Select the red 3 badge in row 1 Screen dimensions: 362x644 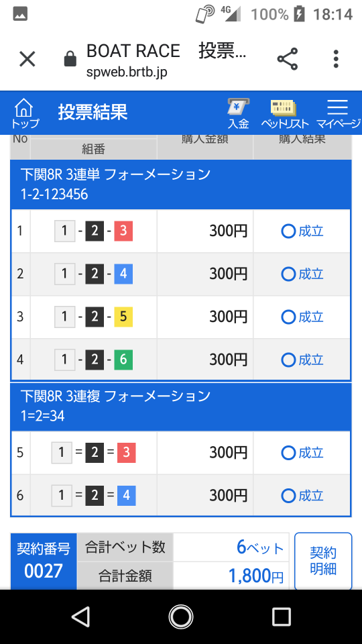pyautogui.click(x=123, y=231)
